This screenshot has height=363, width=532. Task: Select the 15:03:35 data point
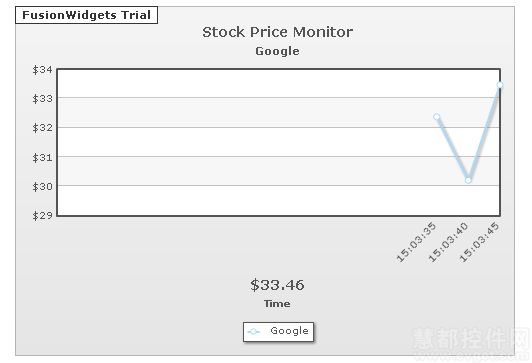tap(437, 117)
